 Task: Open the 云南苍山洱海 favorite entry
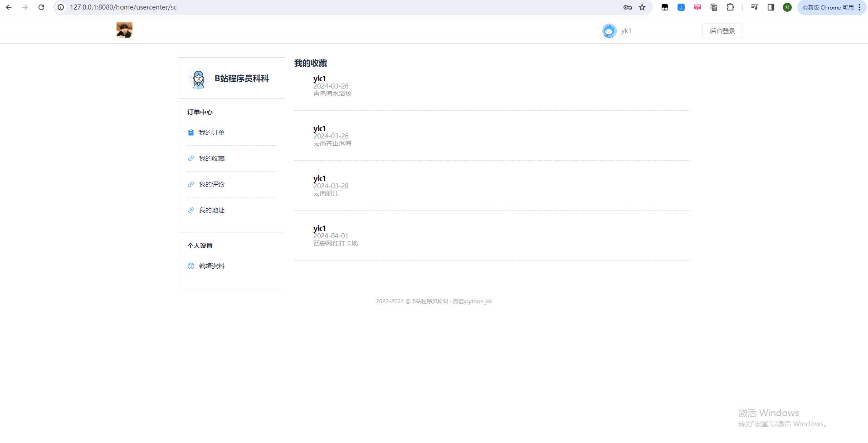[332, 143]
